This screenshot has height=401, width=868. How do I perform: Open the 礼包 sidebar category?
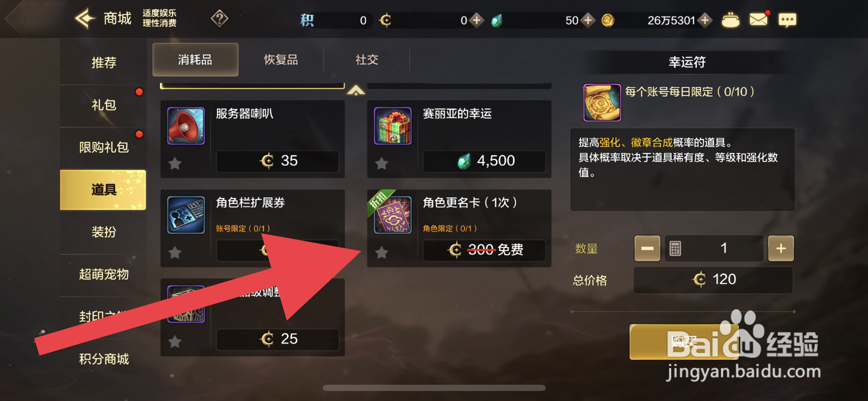(x=104, y=105)
